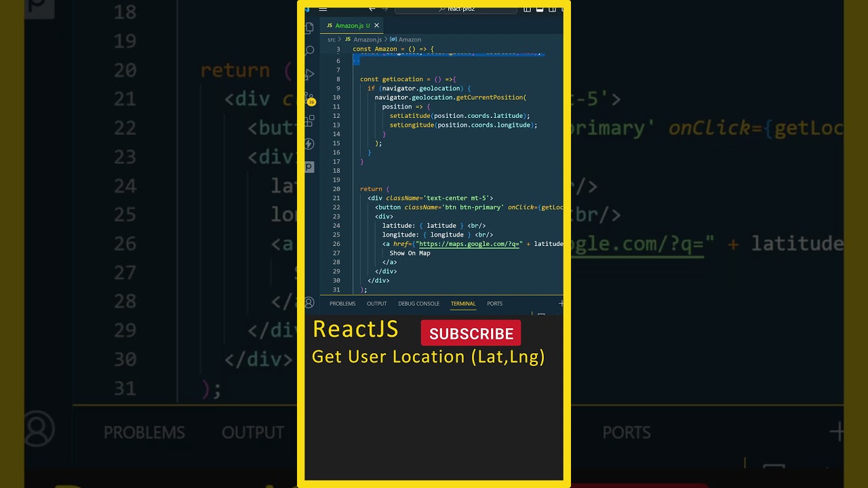Click the 'Show On Map' text on line 27
This screenshot has width=868, height=488.
[410, 253]
